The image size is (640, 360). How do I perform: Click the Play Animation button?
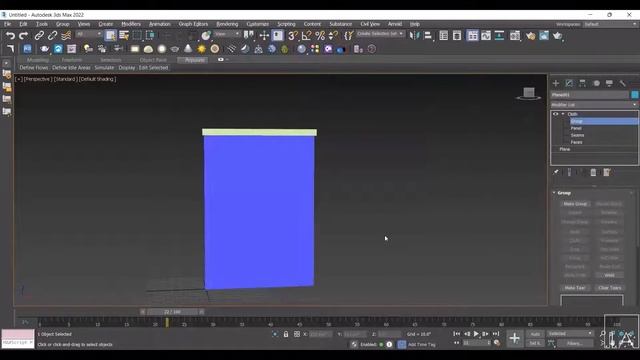[476, 334]
